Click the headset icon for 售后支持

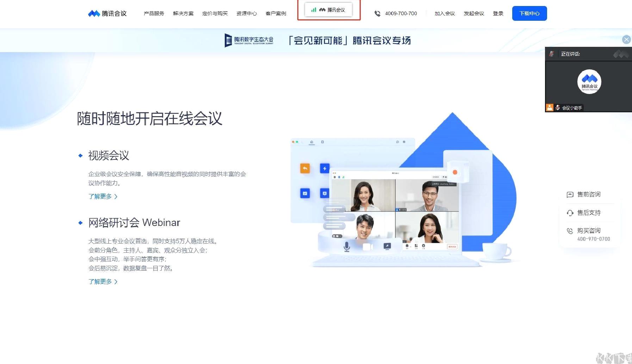coord(570,213)
